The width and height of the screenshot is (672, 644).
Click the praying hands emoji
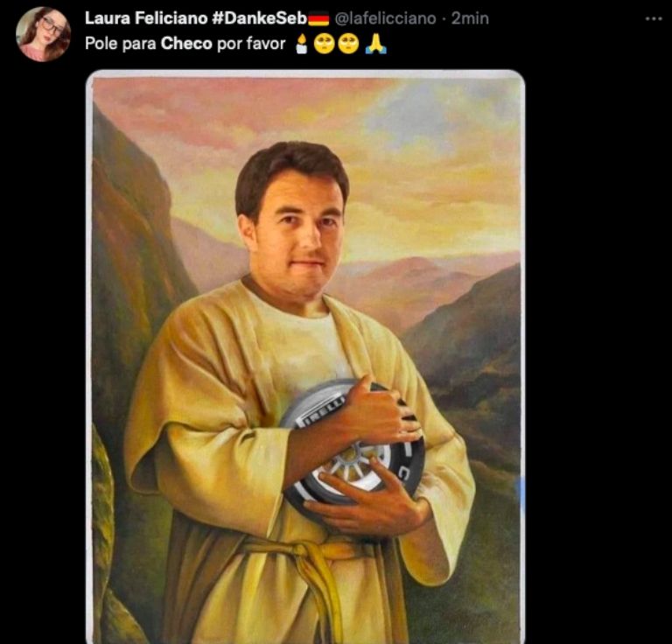376,45
